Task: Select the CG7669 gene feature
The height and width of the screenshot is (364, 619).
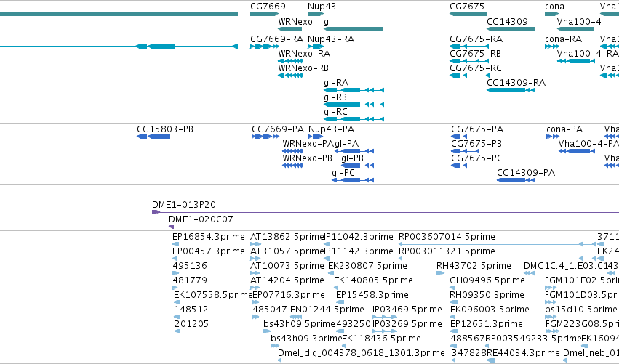Action: point(265,14)
